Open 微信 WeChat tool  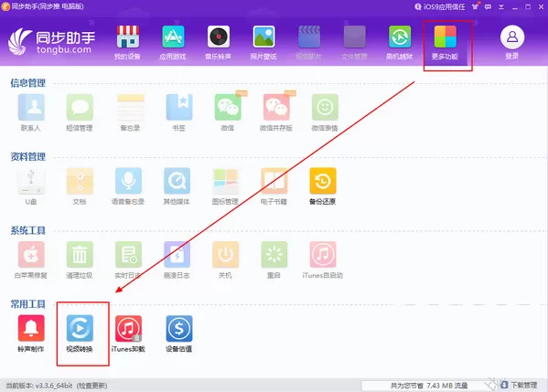click(228, 112)
